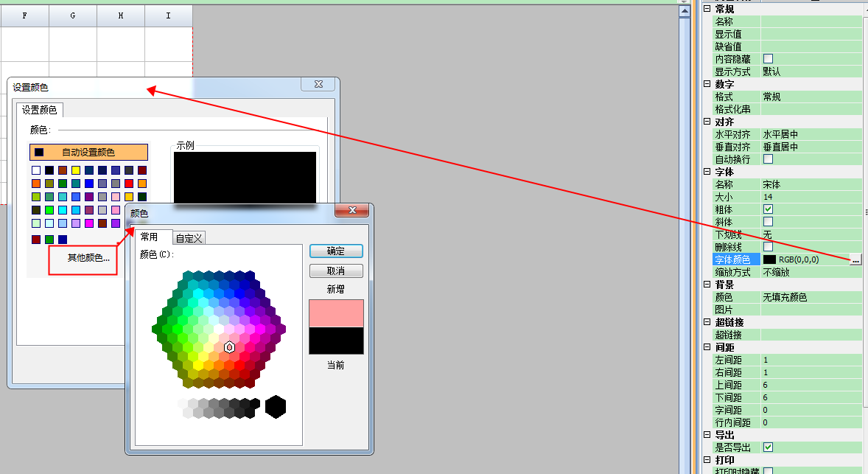Enable the 斜体 checkbox
Screen dimensions: 868x474
[769, 222]
